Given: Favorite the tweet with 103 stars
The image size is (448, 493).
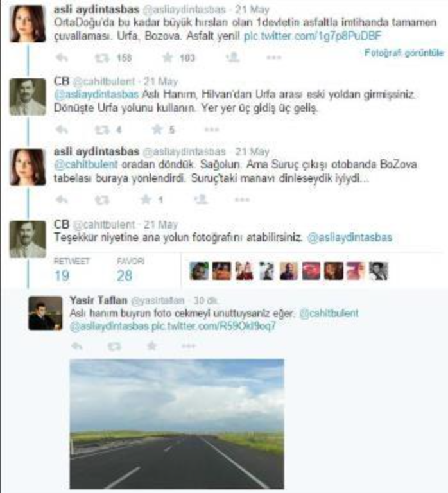Looking at the screenshot, I should (x=168, y=58).
